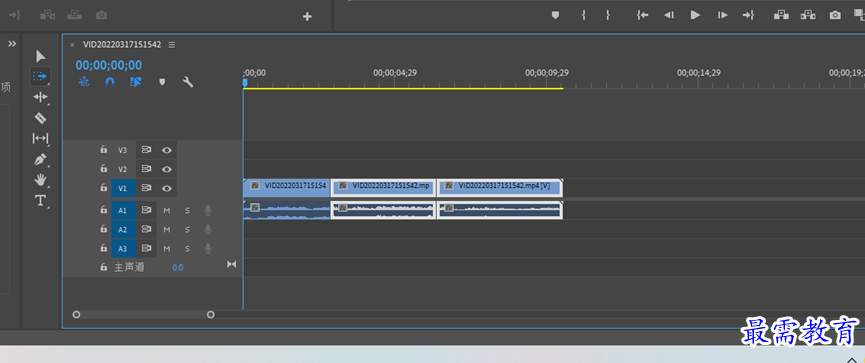This screenshot has height=363, width=865.
Task: Go to Out point in Program monitor
Action: (x=748, y=15)
